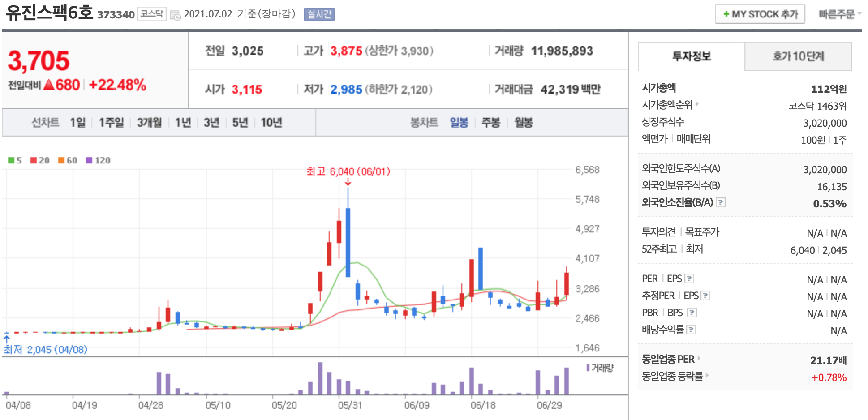Select the 5년 line chart period
The height and width of the screenshot is (420, 868).
240,123
